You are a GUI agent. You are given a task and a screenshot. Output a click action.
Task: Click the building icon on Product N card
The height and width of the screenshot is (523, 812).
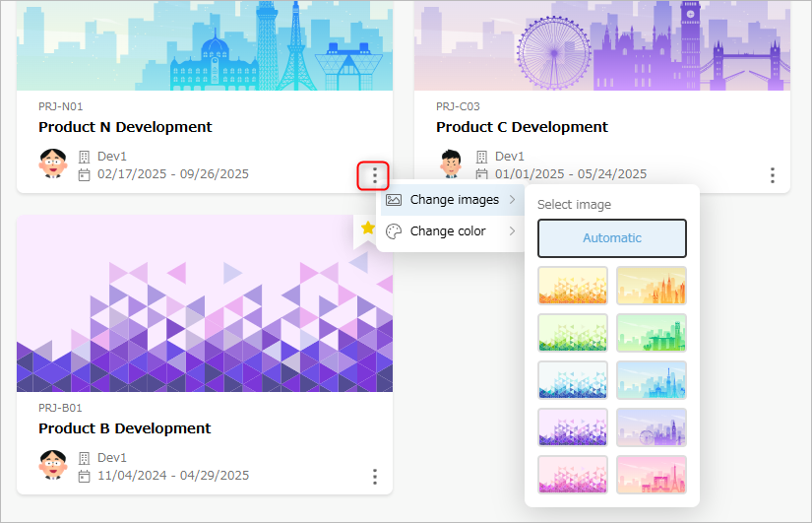(x=84, y=157)
